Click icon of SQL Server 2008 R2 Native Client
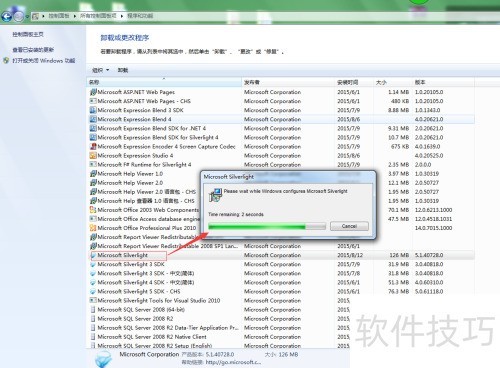The height and width of the screenshot is (368, 500). pyautogui.click(x=93, y=337)
